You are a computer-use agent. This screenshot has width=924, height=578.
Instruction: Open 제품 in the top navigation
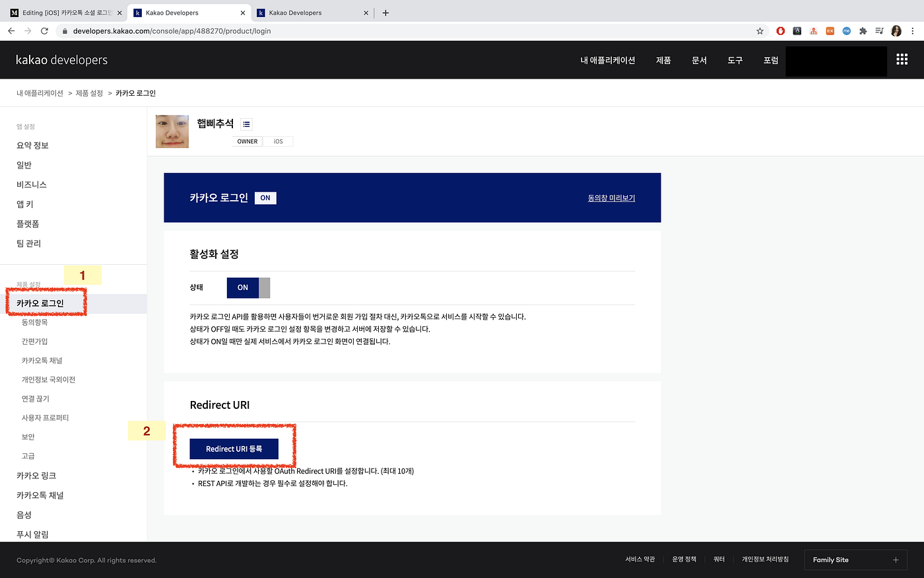click(x=663, y=60)
